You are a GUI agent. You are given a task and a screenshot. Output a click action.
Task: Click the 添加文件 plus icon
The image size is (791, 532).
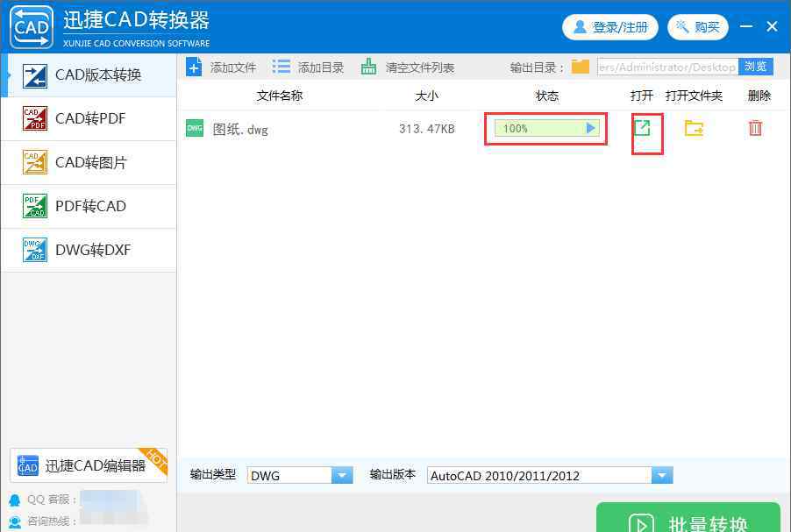195,67
